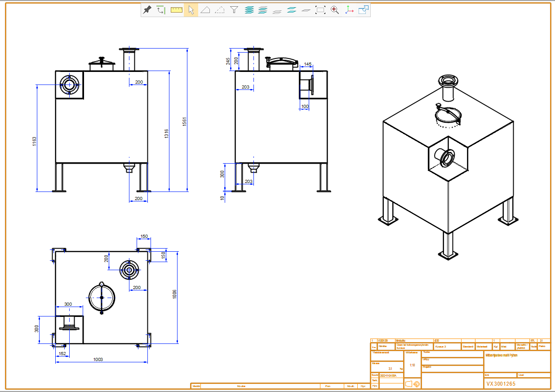This screenshot has height=392, width=555.
Task: Select the 1561 overall height dimension
Action: coord(184,121)
